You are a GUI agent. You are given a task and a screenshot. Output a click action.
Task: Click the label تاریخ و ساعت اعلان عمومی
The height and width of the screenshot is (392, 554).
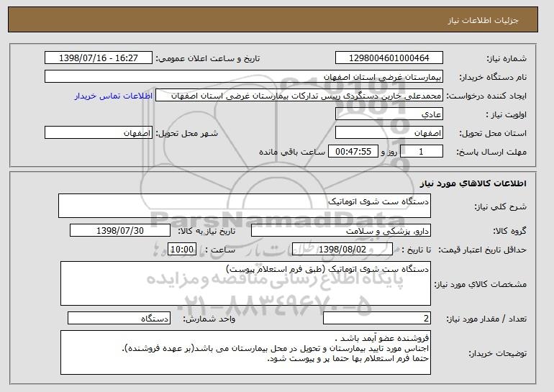pos(208,59)
